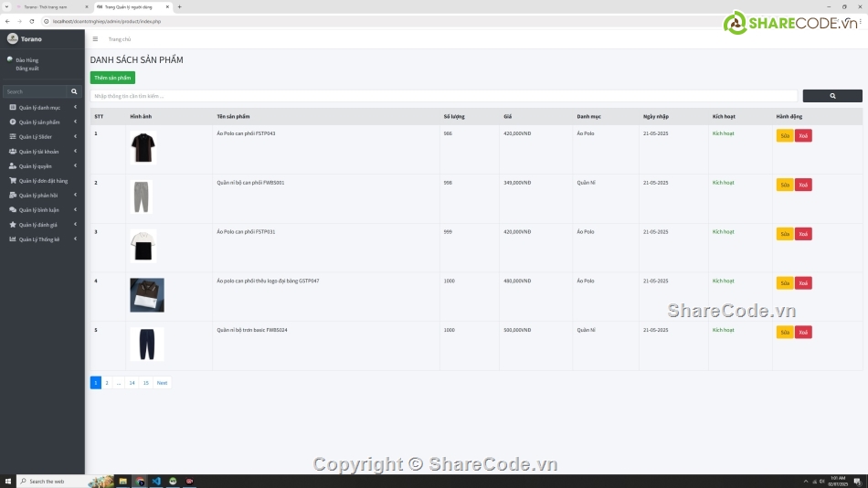The height and width of the screenshot is (488, 868).
Task: Click Xoá for Quần nỉ FWBS024
Action: (803, 332)
